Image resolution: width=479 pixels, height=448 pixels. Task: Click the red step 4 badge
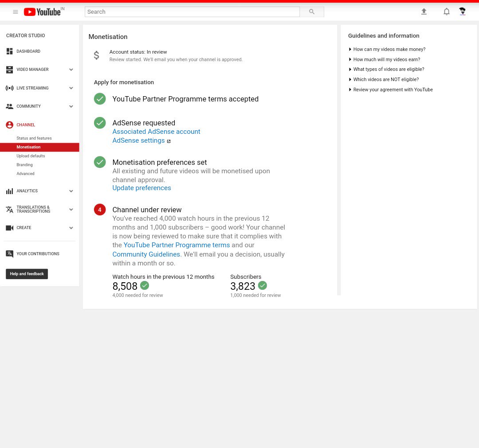100,210
